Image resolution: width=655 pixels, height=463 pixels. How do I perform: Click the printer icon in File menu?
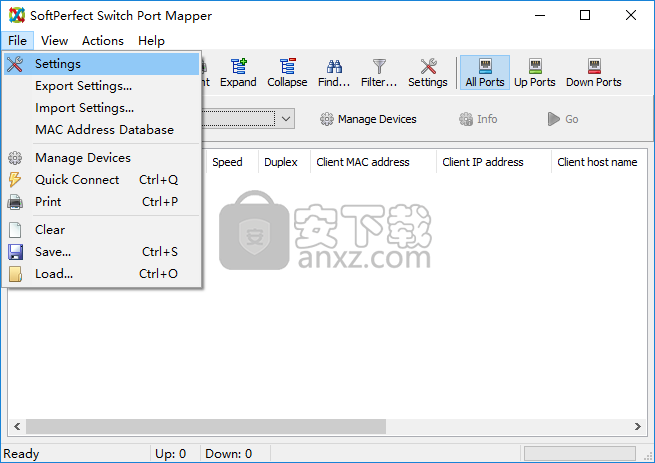(15, 202)
